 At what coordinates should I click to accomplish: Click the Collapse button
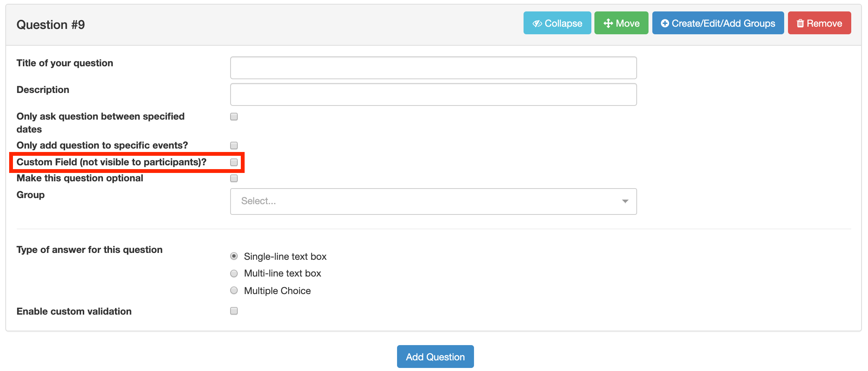coord(557,23)
